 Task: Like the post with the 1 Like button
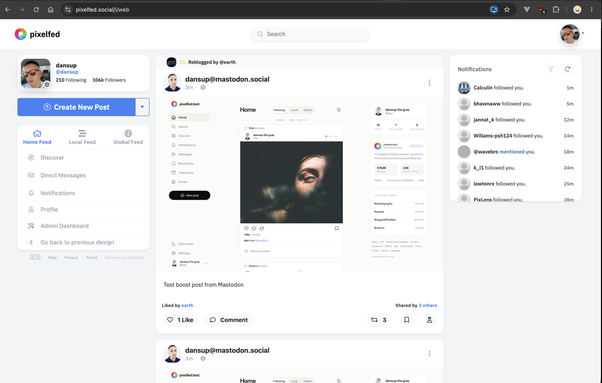coord(180,320)
